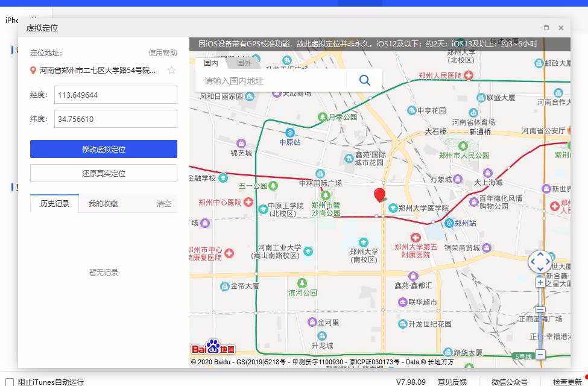Click the map pan direction control
Image resolution: width=588 pixels, height=386 pixels.
tap(540, 262)
